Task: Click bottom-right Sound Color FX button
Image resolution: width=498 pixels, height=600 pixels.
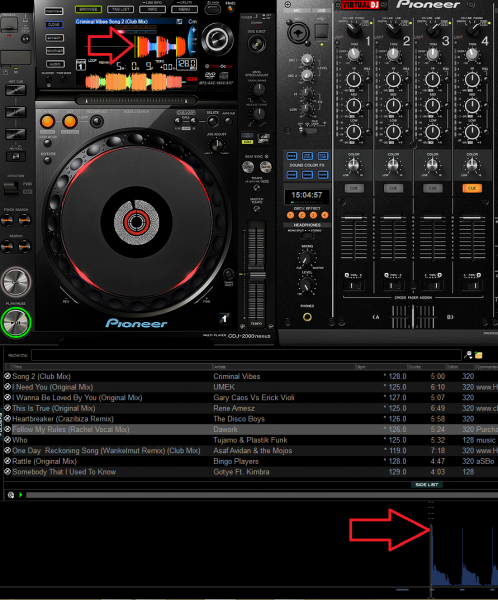Action: tap(323, 175)
